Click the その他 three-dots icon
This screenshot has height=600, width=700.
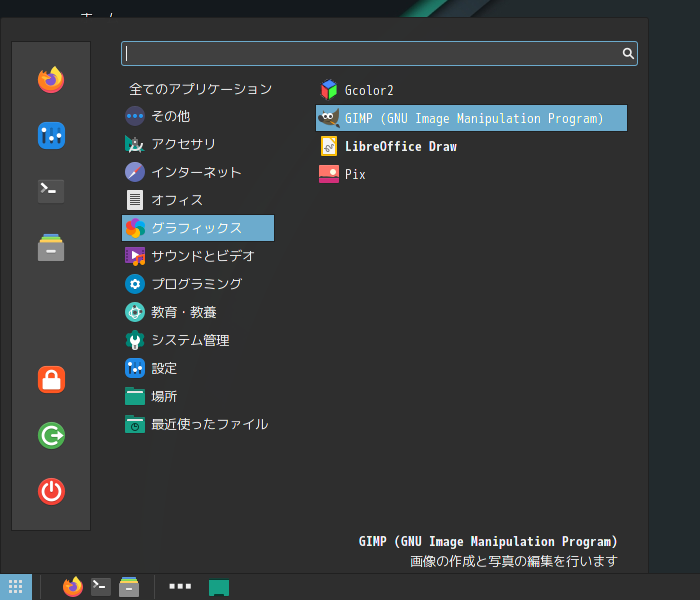(x=135, y=117)
